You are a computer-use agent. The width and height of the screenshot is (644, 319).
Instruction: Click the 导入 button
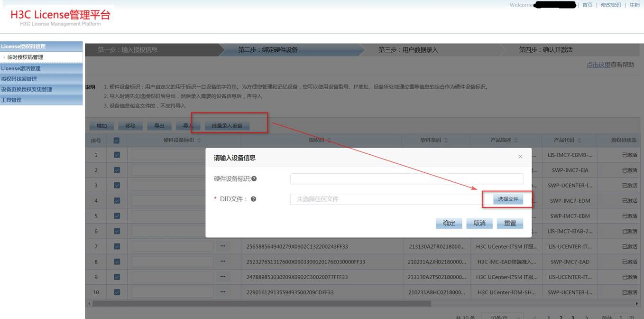tap(188, 126)
